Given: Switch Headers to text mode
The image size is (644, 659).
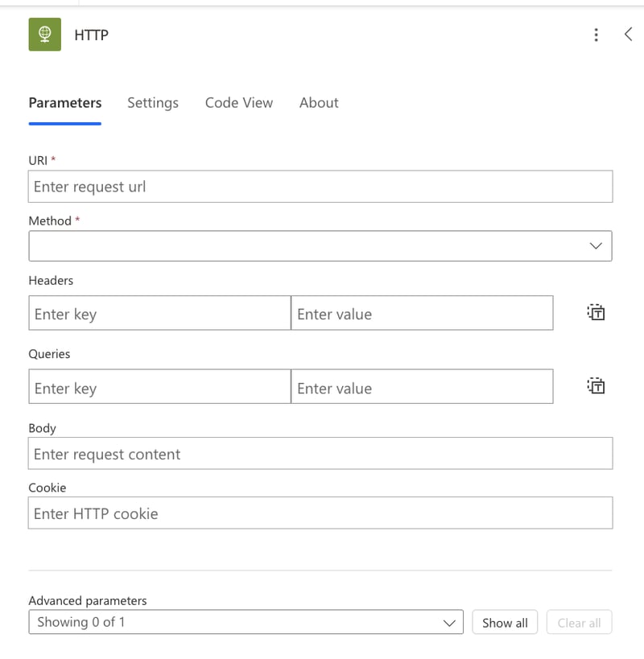Looking at the screenshot, I should point(596,313).
